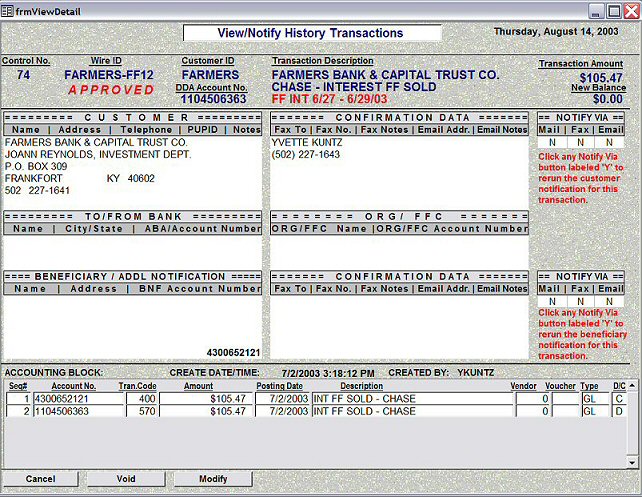Maximize the frmViewDetail window
Viewport: 642px width, 497px height.
(x=614, y=11)
